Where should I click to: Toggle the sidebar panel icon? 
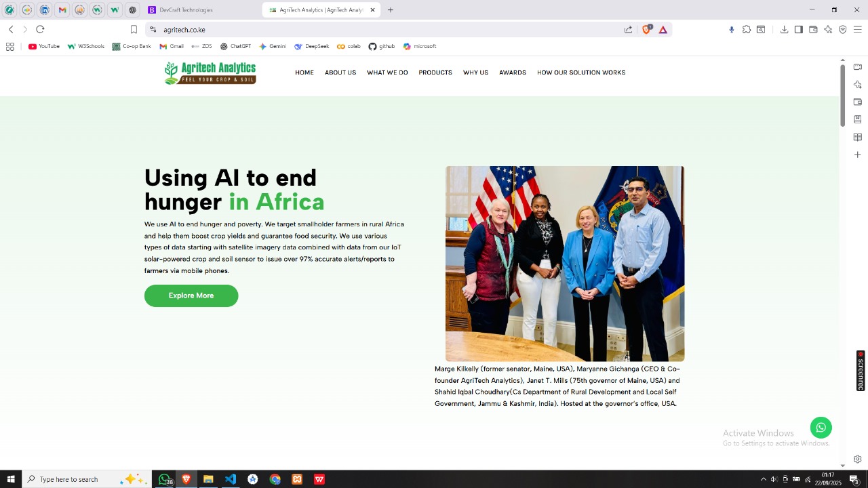point(799,29)
